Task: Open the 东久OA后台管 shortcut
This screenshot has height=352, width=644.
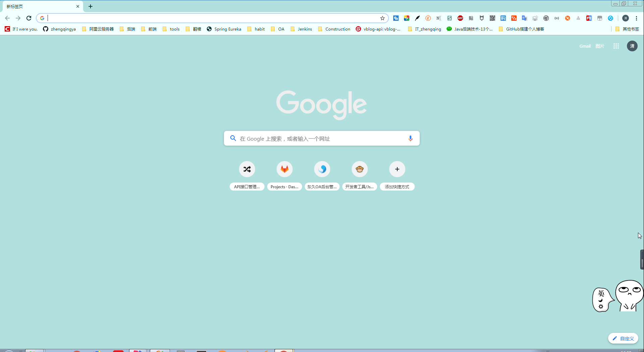Action: tap(322, 175)
